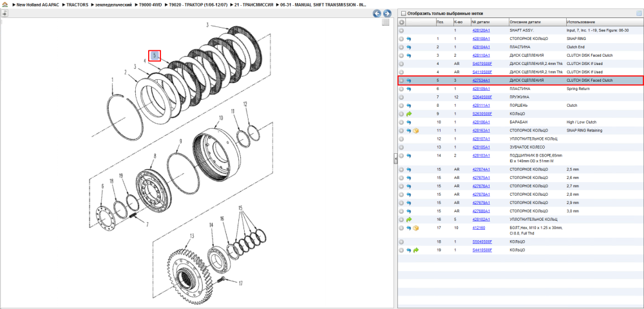Select the '2,7 mm' usage cell
Screen dimensions: 644x309
pyautogui.click(x=573, y=186)
